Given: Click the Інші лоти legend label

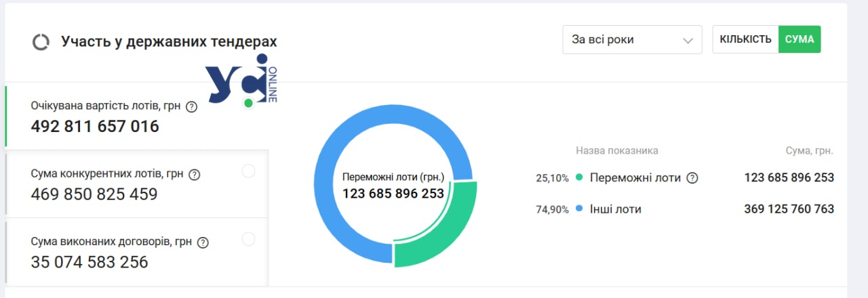Looking at the screenshot, I should (x=615, y=209).
